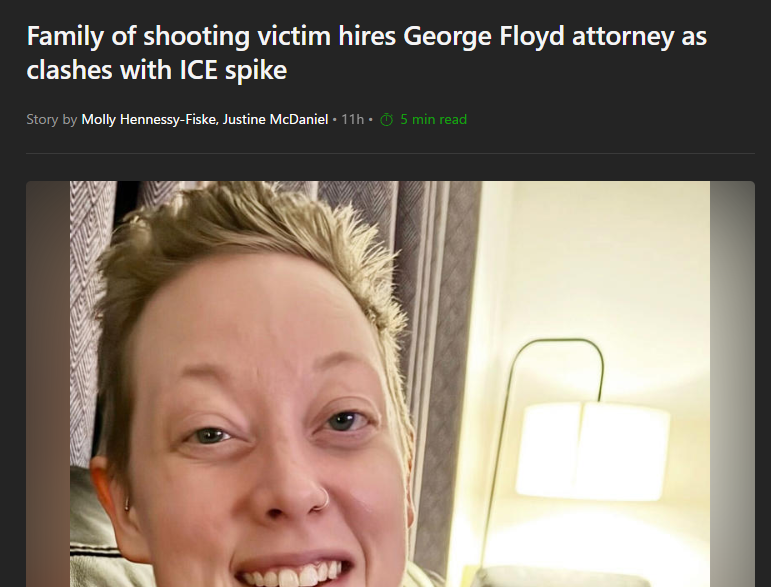
Task: Click the glowing lamp shade in photo
Action: tap(593, 449)
